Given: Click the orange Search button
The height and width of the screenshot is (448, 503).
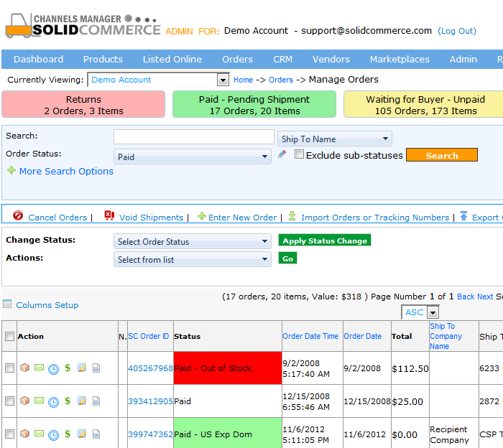Looking at the screenshot, I should (x=442, y=155).
